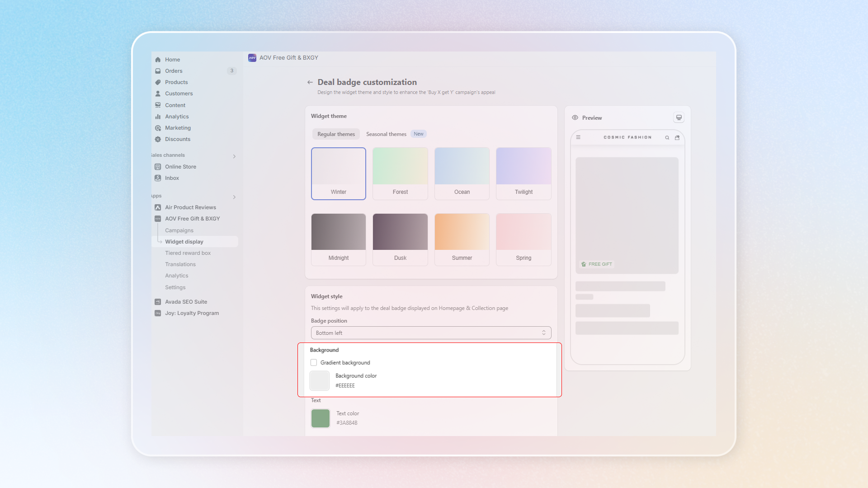Choose the Midnight theme thumbnail
This screenshot has width=868, height=488.
click(339, 233)
